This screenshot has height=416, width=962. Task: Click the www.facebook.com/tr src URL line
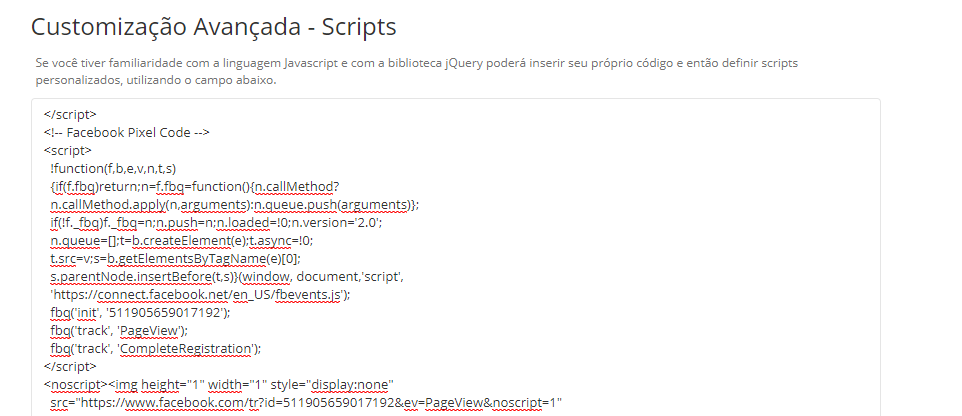(x=306, y=403)
